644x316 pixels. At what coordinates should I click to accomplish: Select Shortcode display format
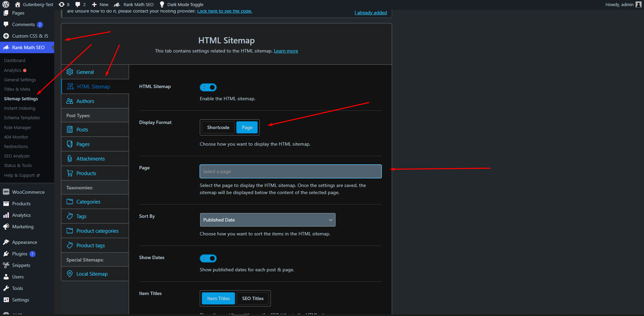tap(218, 127)
